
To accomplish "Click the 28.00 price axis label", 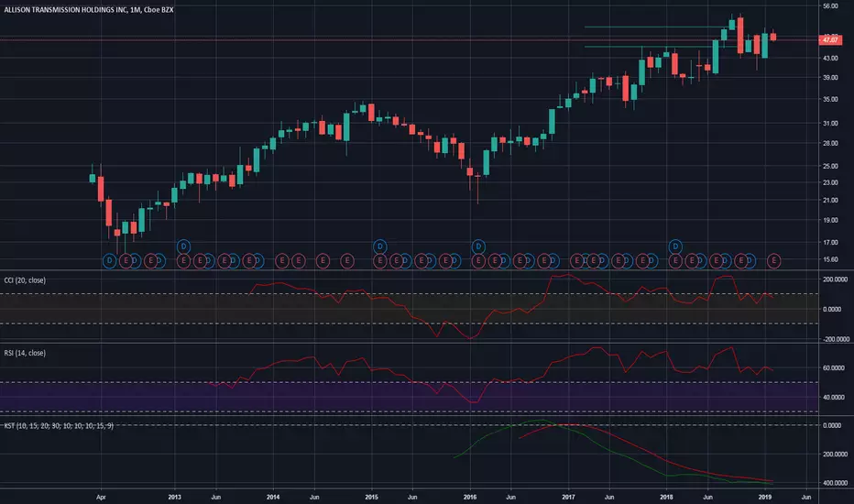I will [x=830, y=143].
